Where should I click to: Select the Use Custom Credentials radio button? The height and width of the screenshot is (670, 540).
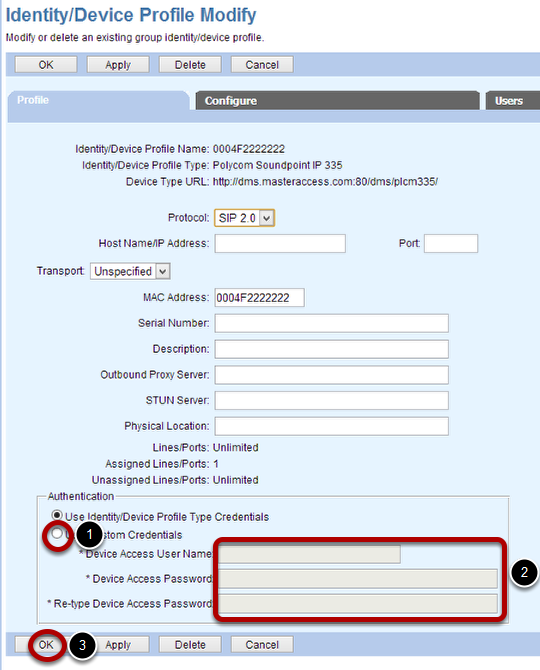click(x=57, y=533)
